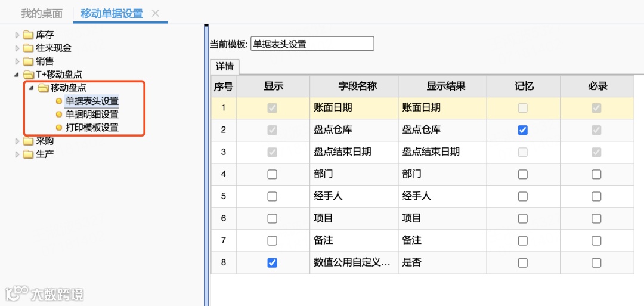The image size is (644, 306).
Task: Click the 往来现金 folder icon
Action: point(28,48)
